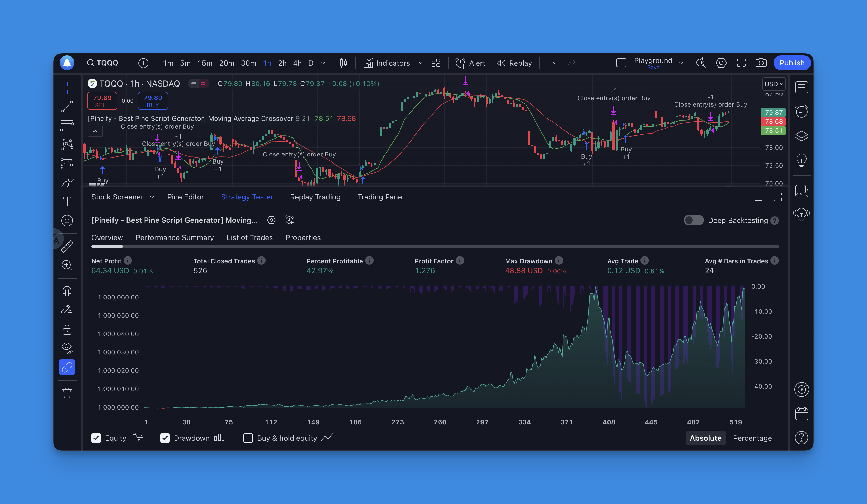Switch to the List of Trades tab

pos(249,237)
